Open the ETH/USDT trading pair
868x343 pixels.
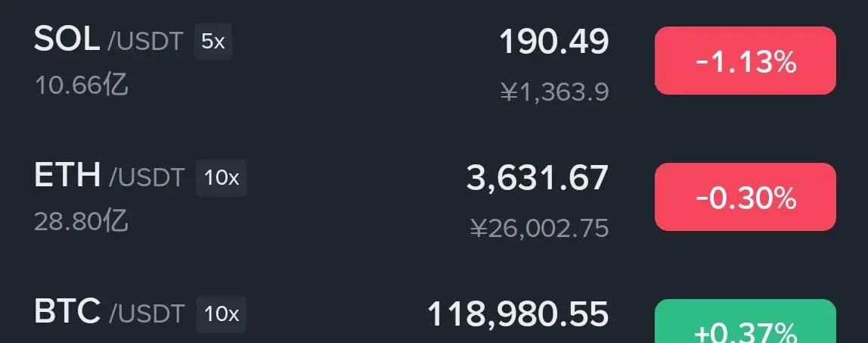point(434,197)
